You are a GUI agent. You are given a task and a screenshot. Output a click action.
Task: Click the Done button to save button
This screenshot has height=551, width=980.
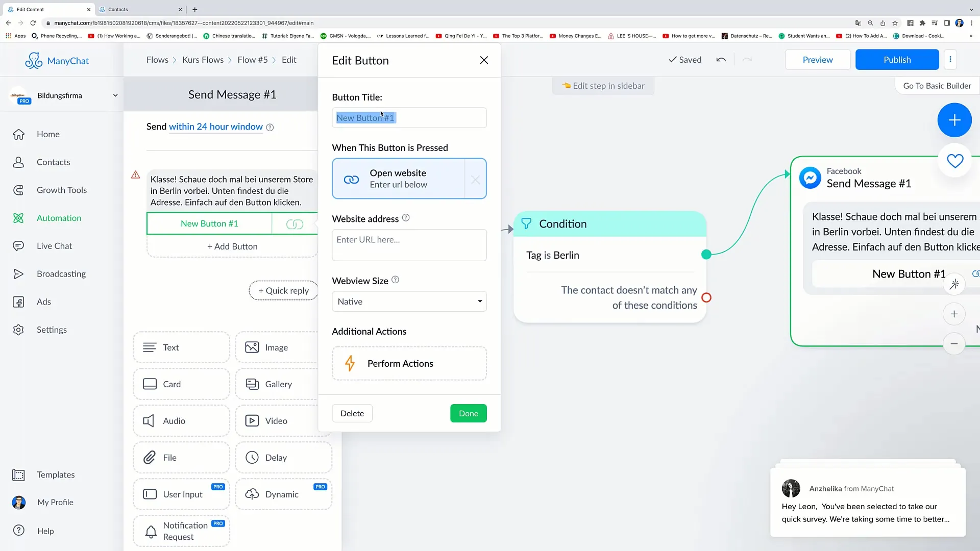click(469, 413)
